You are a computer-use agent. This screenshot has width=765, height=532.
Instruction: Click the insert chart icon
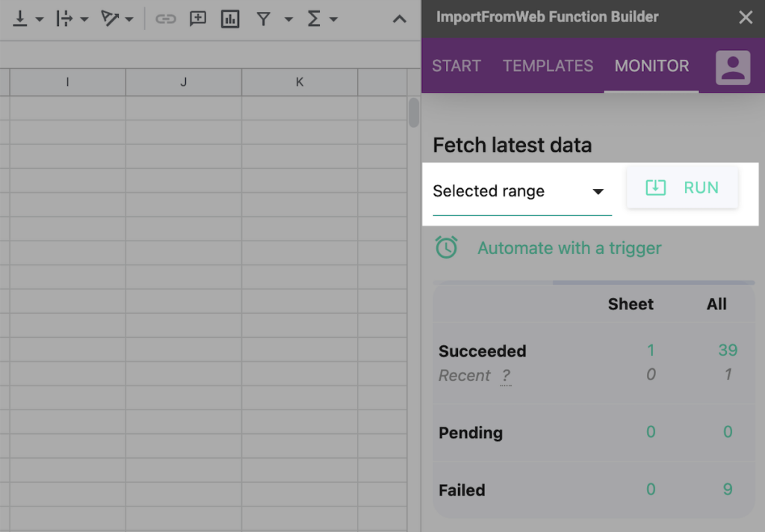point(230,19)
